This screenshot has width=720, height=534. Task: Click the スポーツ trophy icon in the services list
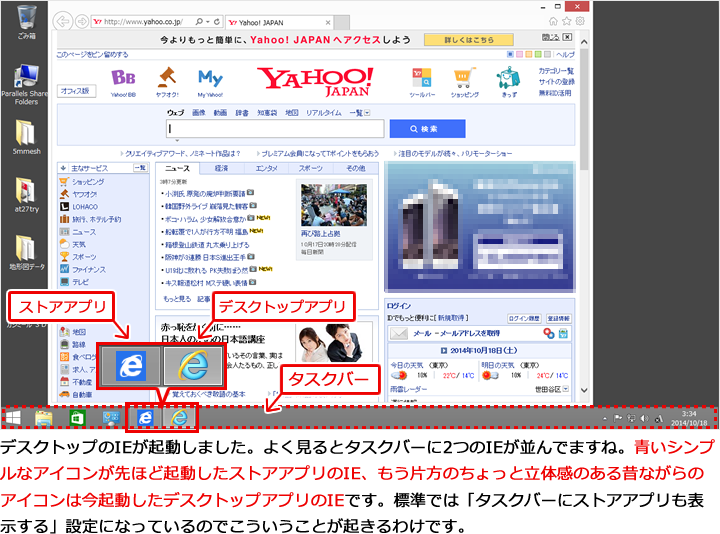pyautogui.click(x=65, y=257)
